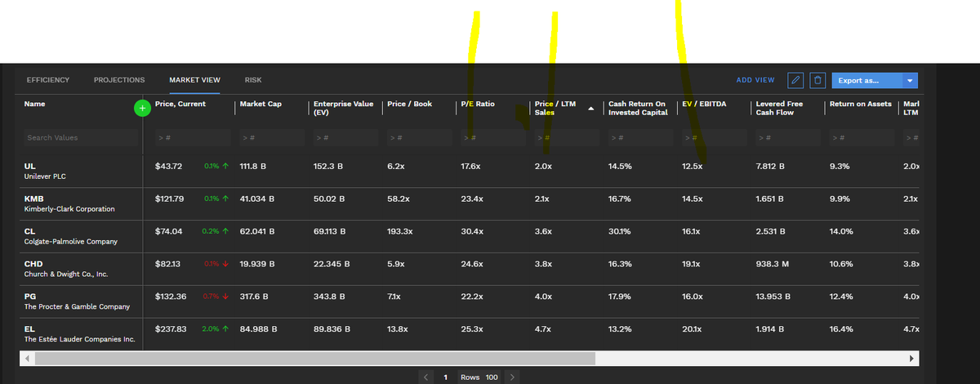Sort by Market Cap column header
980x384 pixels.
260,104
